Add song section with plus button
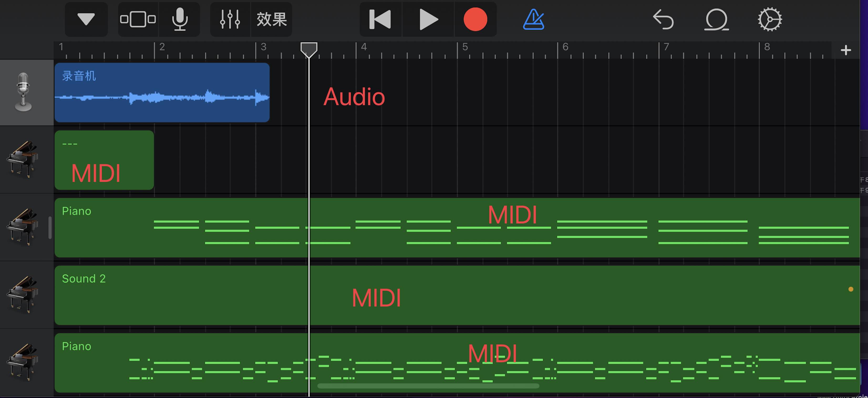Viewport: 868px width, 398px height. [x=846, y=50]
